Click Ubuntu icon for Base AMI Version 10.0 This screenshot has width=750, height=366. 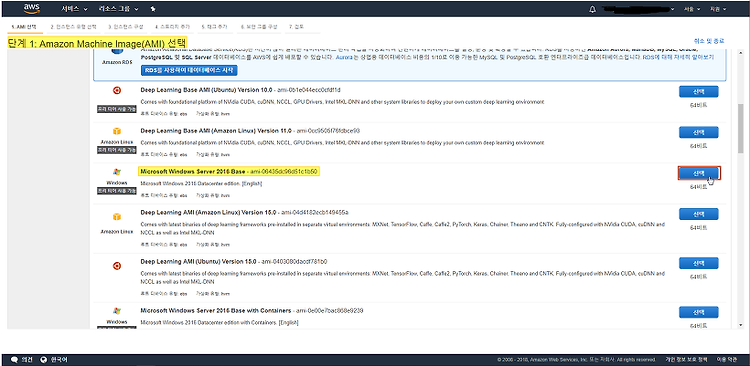coord(117,90)
